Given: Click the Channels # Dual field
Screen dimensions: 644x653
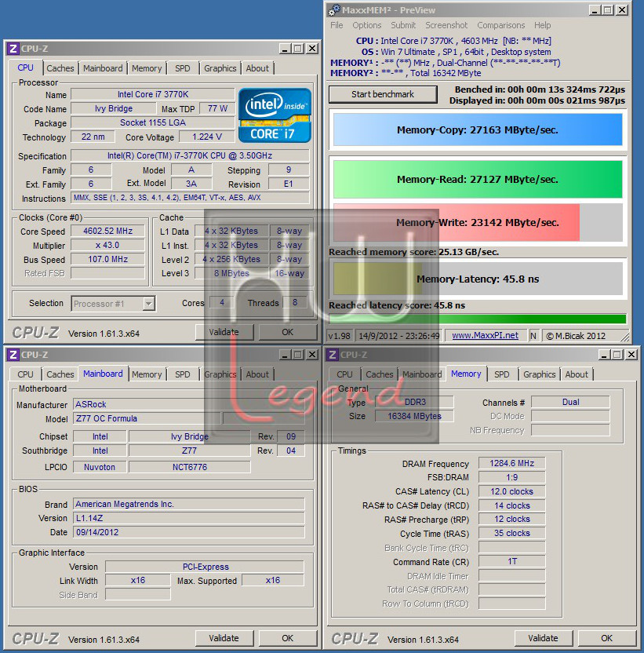Looking at the screenshot, I should [570, 403].
